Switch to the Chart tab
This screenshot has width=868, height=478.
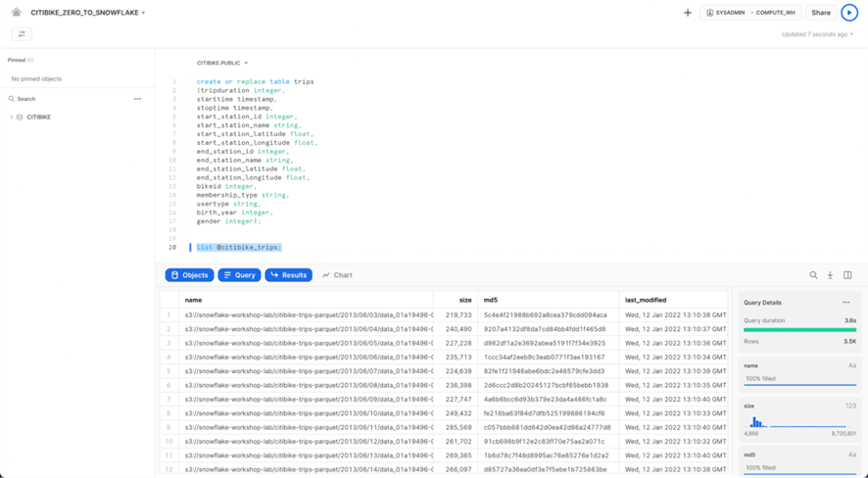click(337, 275)
